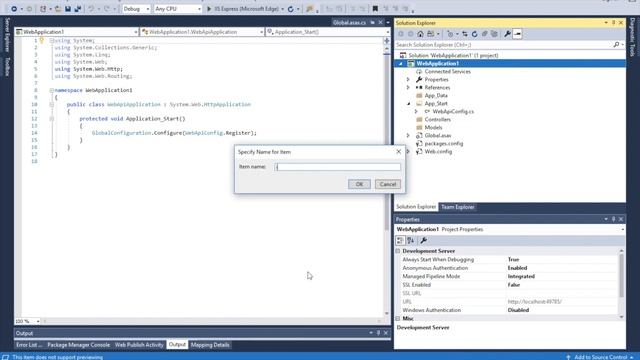Collapse the Development Server properties category

point(398,251)
